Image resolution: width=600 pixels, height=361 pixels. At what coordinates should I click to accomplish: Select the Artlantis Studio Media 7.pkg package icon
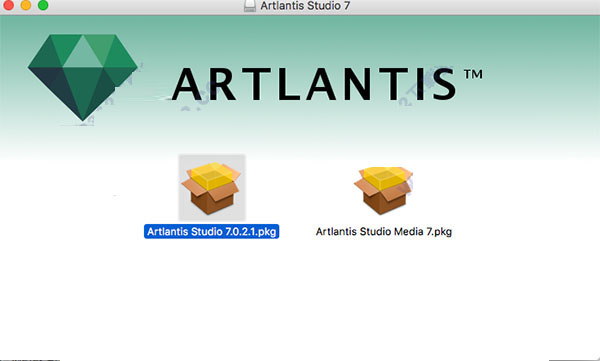(383, 190)
